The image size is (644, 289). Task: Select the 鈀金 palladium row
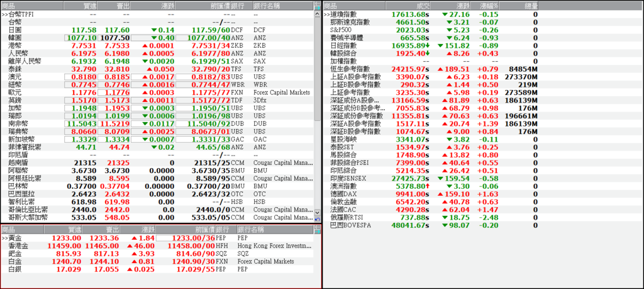(x=157, y=254)
